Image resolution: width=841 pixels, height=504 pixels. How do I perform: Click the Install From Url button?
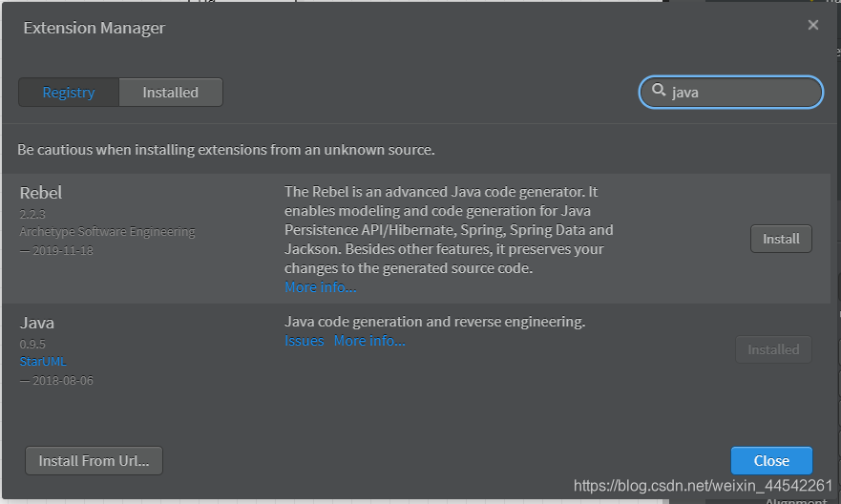[x=94, y=461]
